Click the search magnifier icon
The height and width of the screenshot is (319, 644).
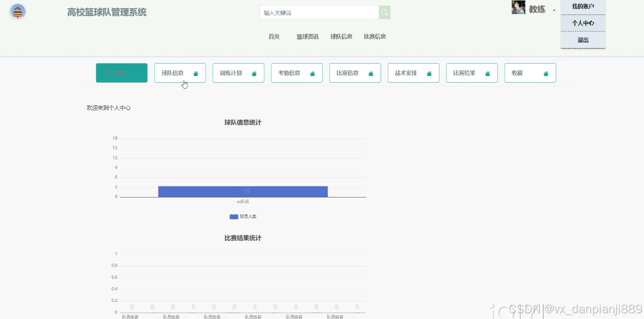click(x=384, y=12)
